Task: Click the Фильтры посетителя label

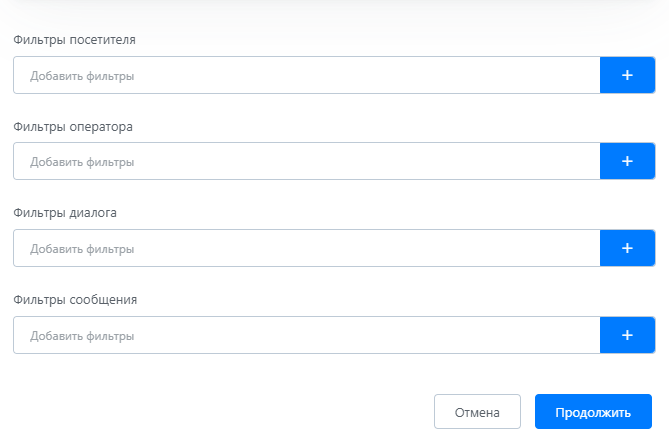Action: [74, 40]
